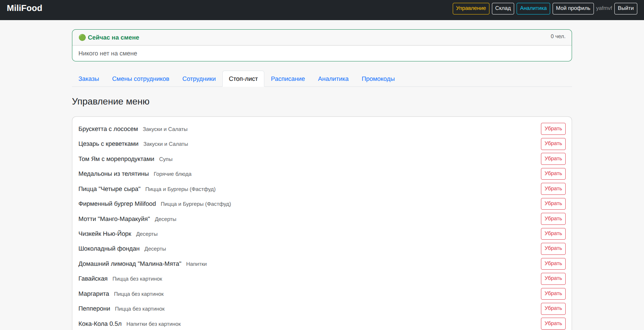Click Убрать for Кока-Кола 0.5л

click(x=553, y=324)
